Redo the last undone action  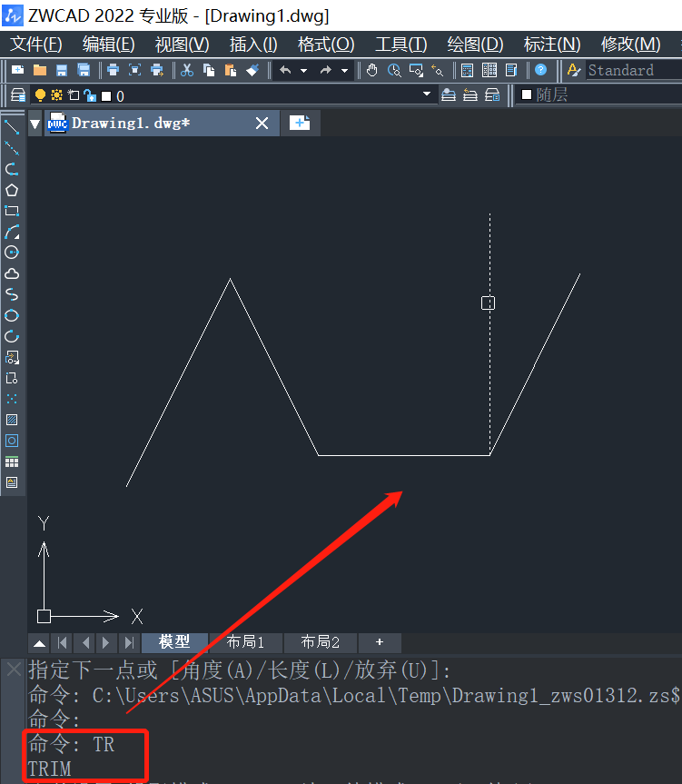(x=326, y=70)
